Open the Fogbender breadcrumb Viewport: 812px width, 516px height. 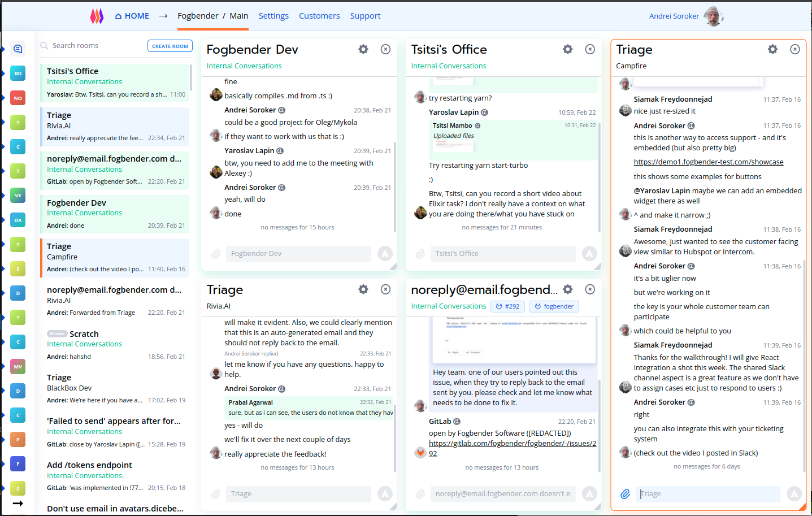coord(198,16)
